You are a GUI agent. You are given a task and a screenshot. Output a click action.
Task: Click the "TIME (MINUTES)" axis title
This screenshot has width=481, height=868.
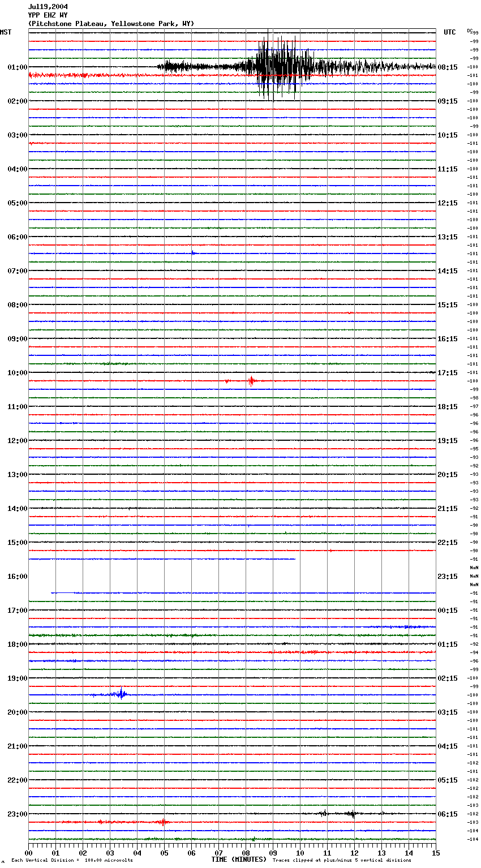click(x=239, y=860)
